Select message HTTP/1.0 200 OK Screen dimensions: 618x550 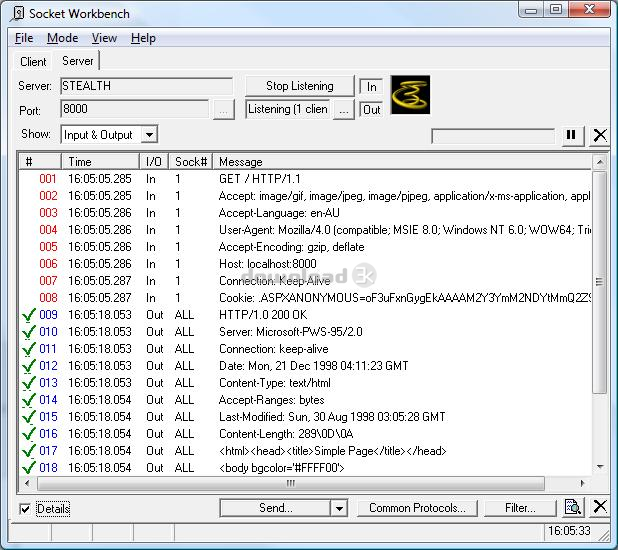coord(263,315)
